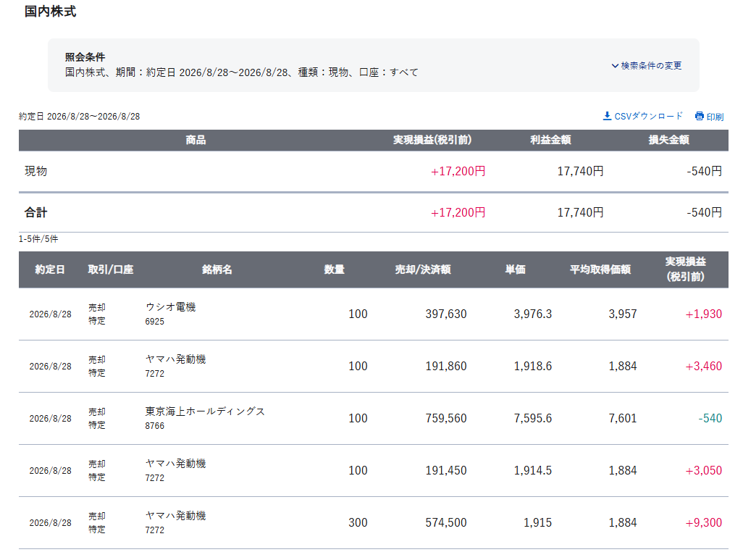Click the 売却/決済額 column header
This screenshot has width=743, height=560.
[423, 269]
